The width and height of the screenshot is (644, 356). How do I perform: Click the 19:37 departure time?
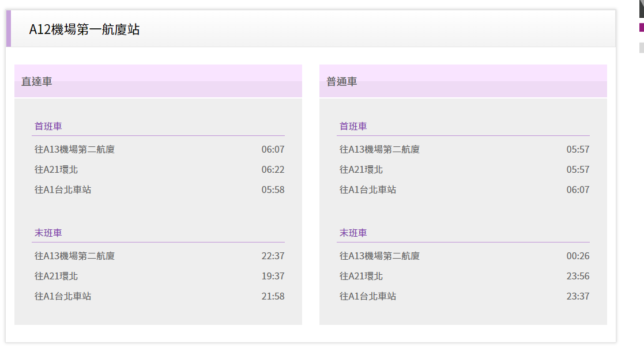[273, 276]
